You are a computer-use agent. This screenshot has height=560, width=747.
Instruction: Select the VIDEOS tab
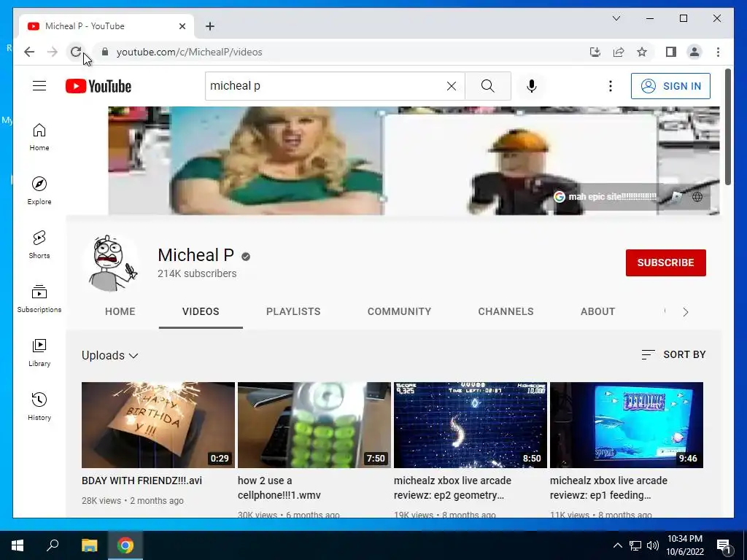pos(201,311)
